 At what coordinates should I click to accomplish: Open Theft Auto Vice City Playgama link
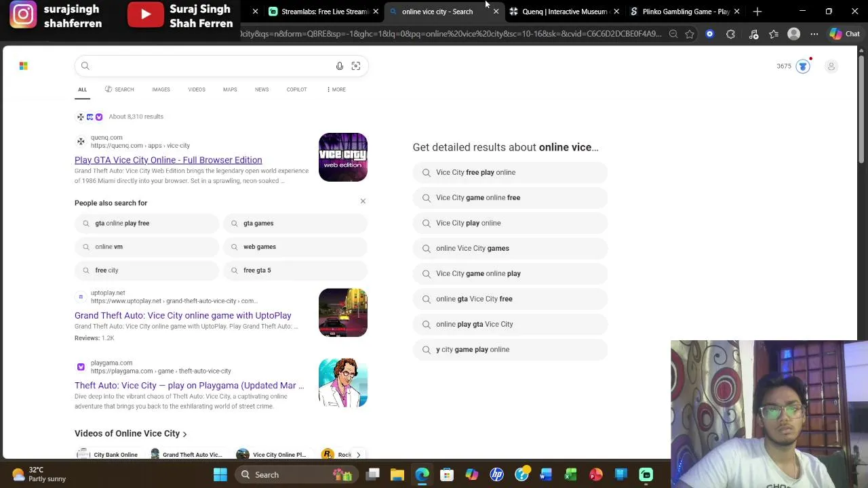tap(189, 386)
